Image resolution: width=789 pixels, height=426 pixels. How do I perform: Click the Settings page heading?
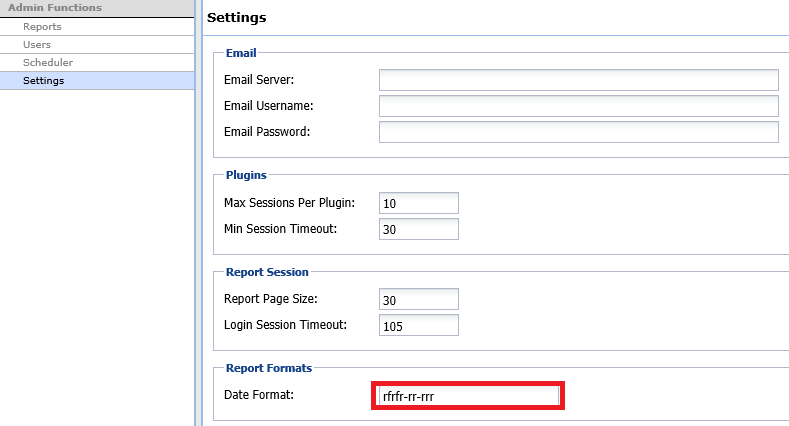point(236,18)
